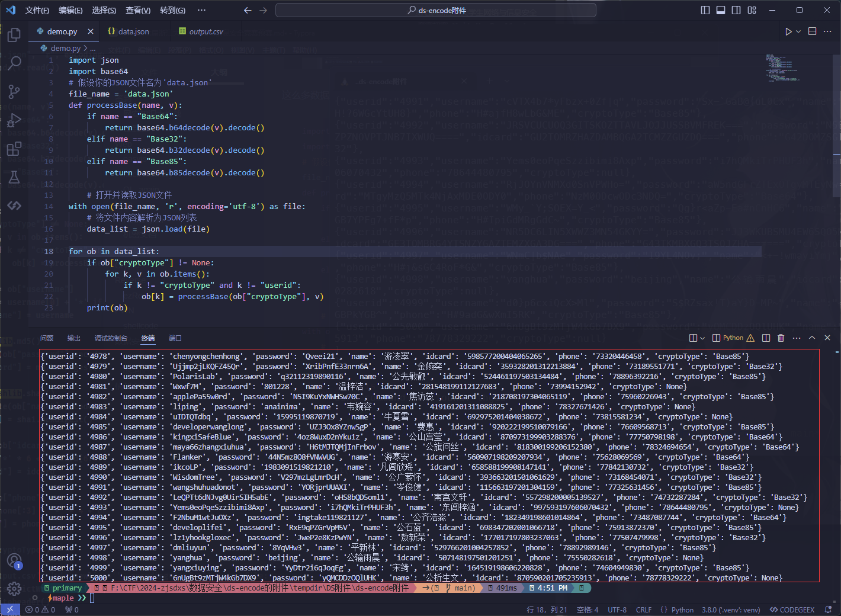This screenshot has width=841, height=616.
Task: Toggle the primary side bar layout button
Action: tap(705, 10)
